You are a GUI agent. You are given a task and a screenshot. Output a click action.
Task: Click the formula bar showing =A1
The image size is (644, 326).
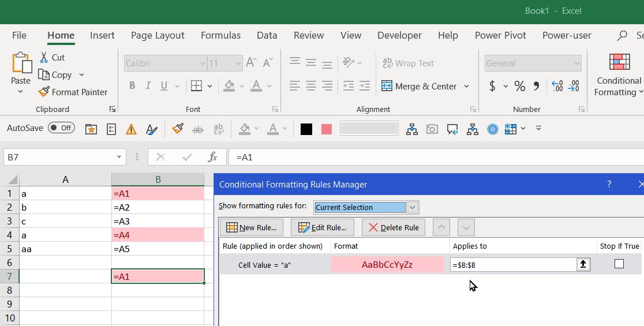436,158
